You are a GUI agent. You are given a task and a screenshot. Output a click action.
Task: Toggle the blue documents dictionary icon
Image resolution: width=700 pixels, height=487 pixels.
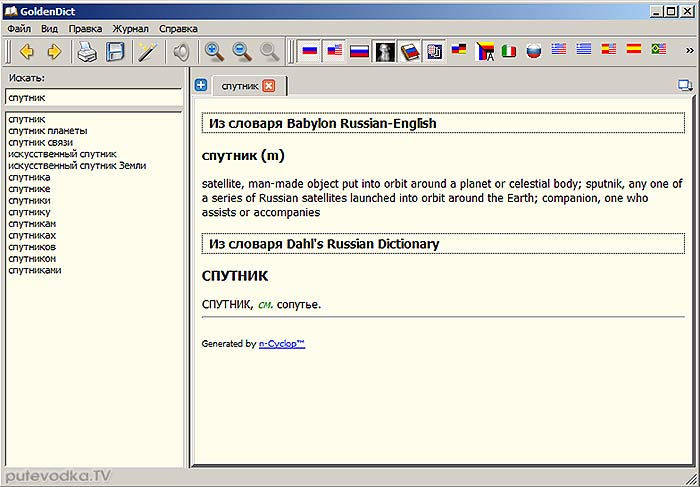[434, 52]
